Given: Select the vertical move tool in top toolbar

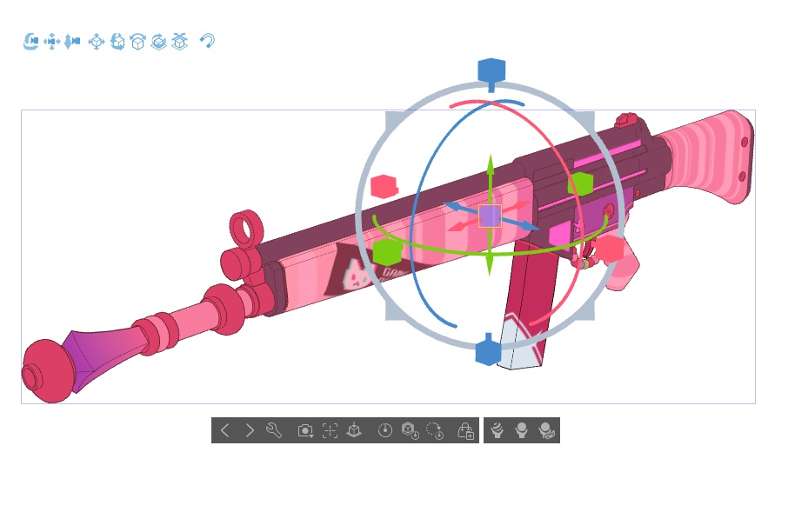Looking at the screenshot, I should (x=73, y=41).
